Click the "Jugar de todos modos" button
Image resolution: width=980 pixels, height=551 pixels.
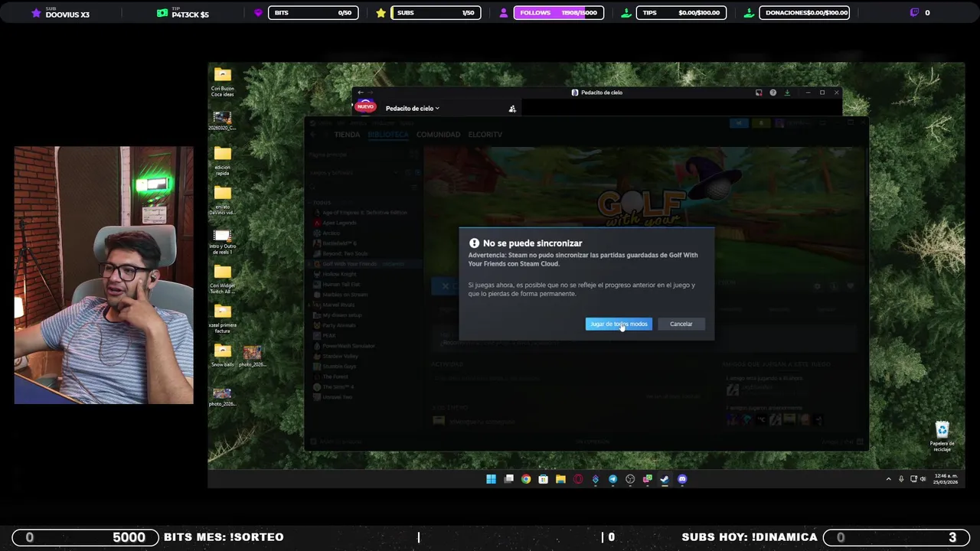tap(619, 324)
